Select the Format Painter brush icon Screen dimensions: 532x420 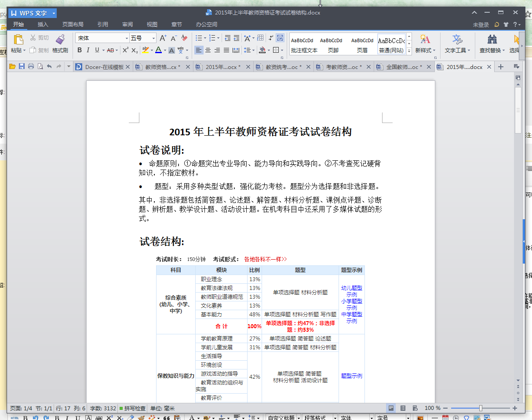[x=60, y=40]
